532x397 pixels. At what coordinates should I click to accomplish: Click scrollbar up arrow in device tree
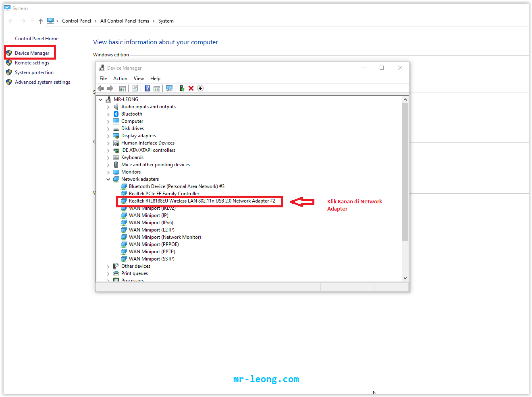pos(405,99)
